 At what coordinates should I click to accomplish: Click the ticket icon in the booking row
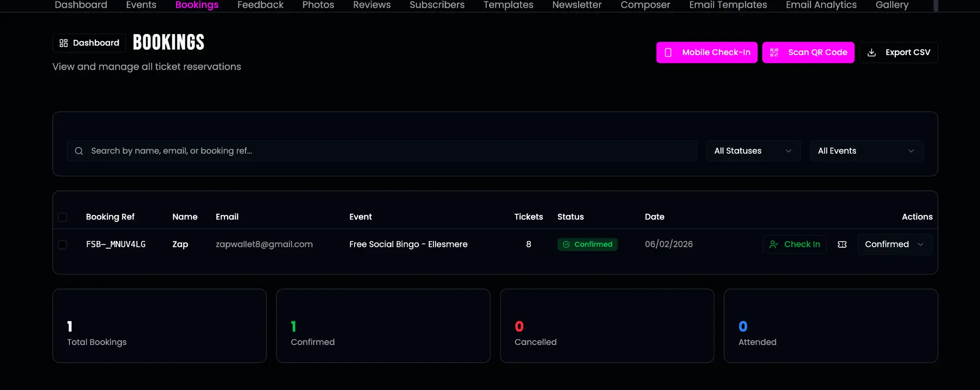coord(842,244)
